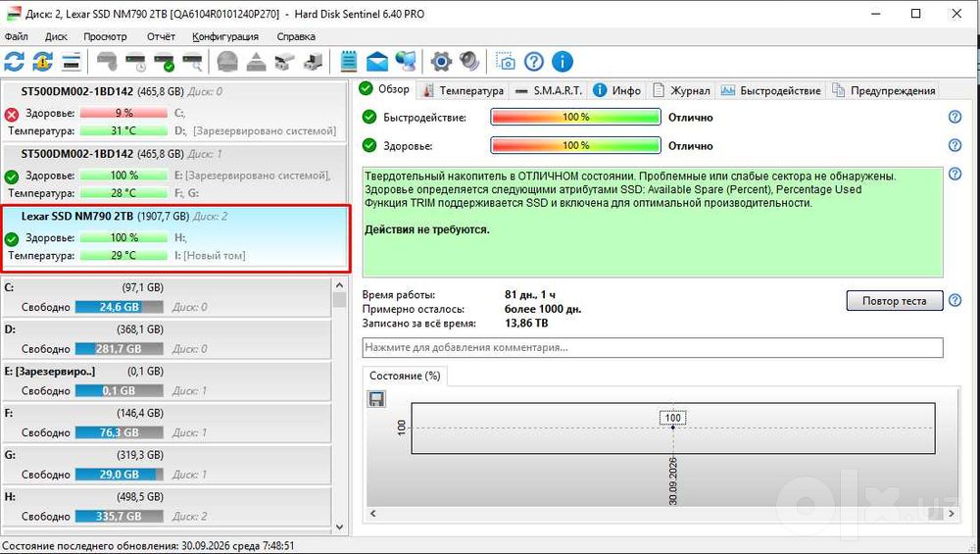Click the grey eject triangle toolbar icon
This screenshot has height=554, width=980.
coord(256,61)
